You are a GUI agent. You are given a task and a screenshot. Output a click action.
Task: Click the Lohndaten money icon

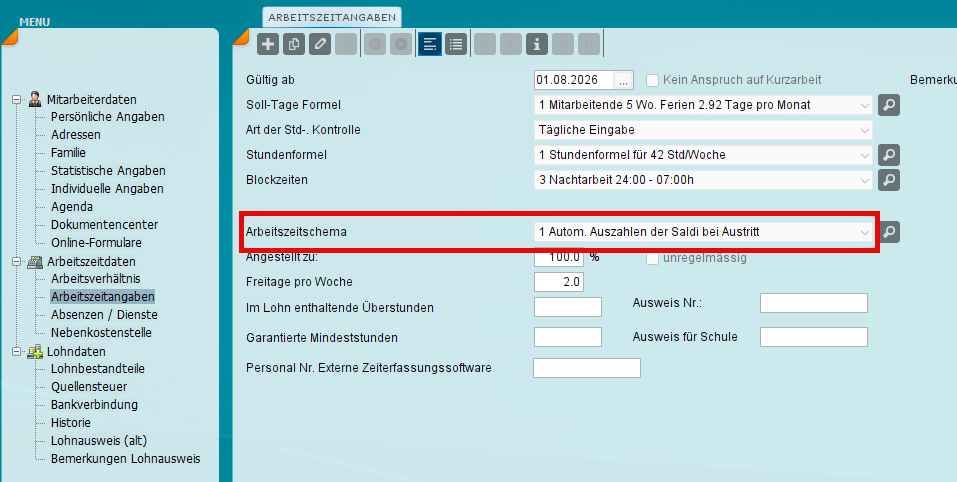pos(35,351)
